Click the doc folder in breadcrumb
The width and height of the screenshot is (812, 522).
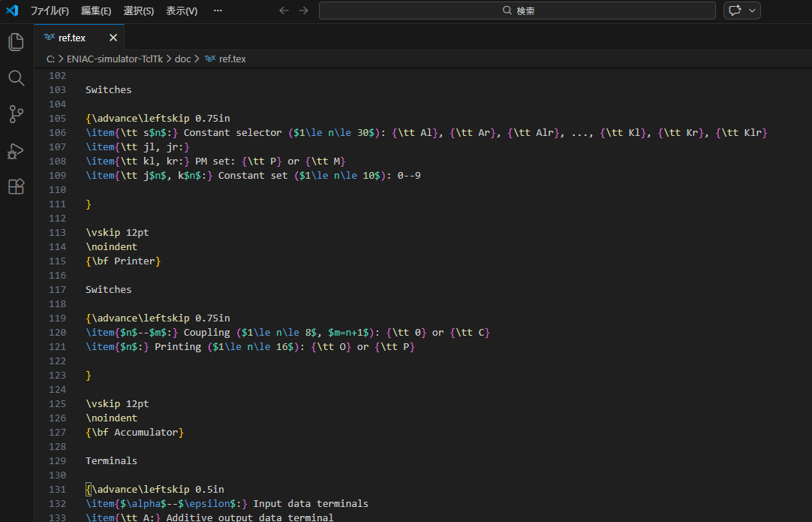pos(183,59)
